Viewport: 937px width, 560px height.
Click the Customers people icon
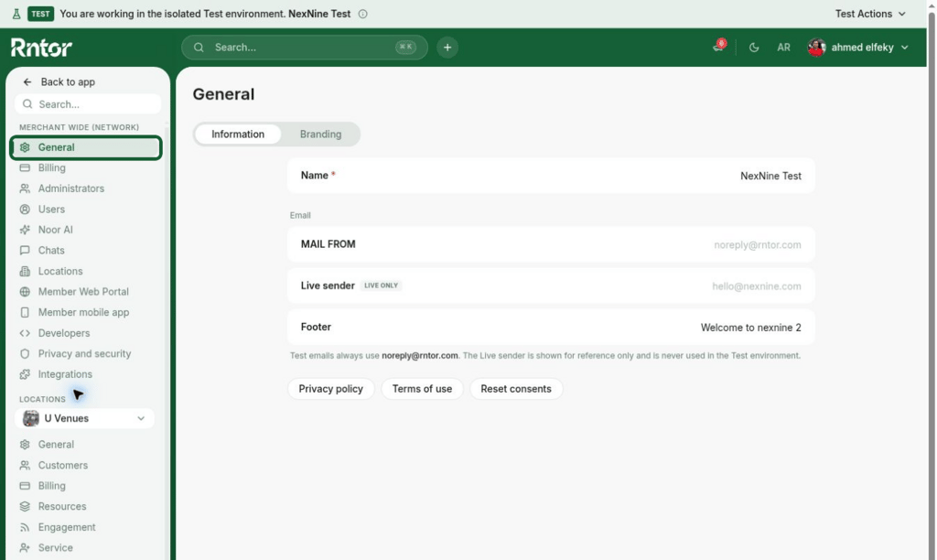pyautogui.click(x=25, y=465)
